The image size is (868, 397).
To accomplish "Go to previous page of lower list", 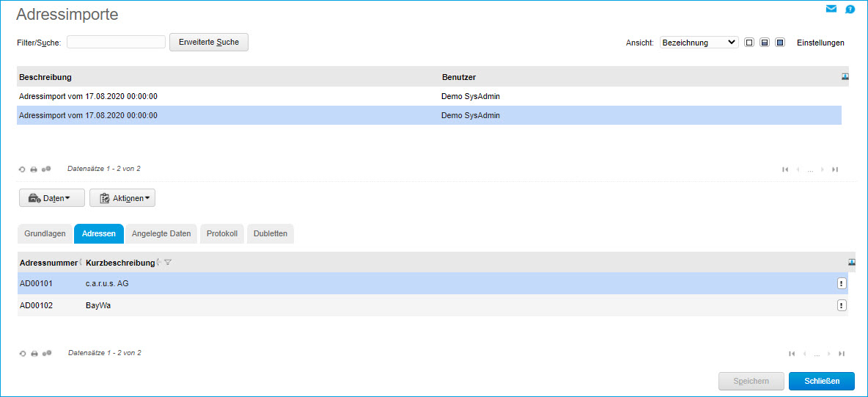I will tap(804, 354).
